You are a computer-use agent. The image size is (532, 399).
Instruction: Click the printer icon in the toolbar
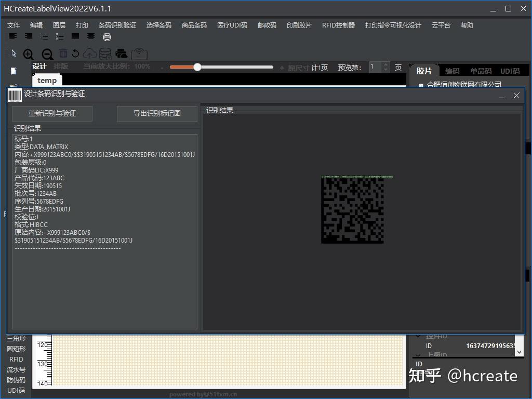tap(108, 37)
